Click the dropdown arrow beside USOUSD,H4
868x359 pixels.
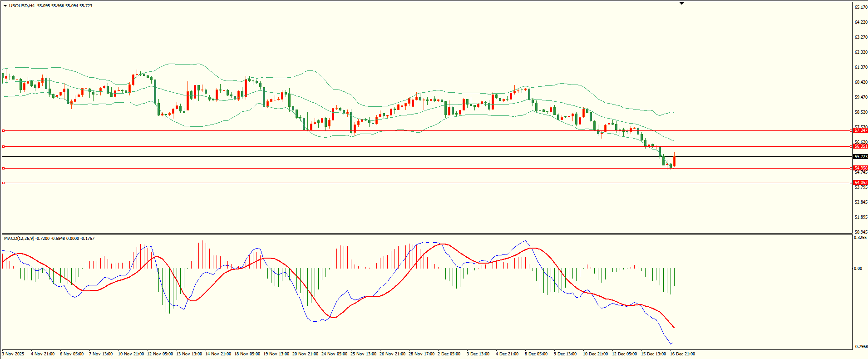click(x=5, y=6)
